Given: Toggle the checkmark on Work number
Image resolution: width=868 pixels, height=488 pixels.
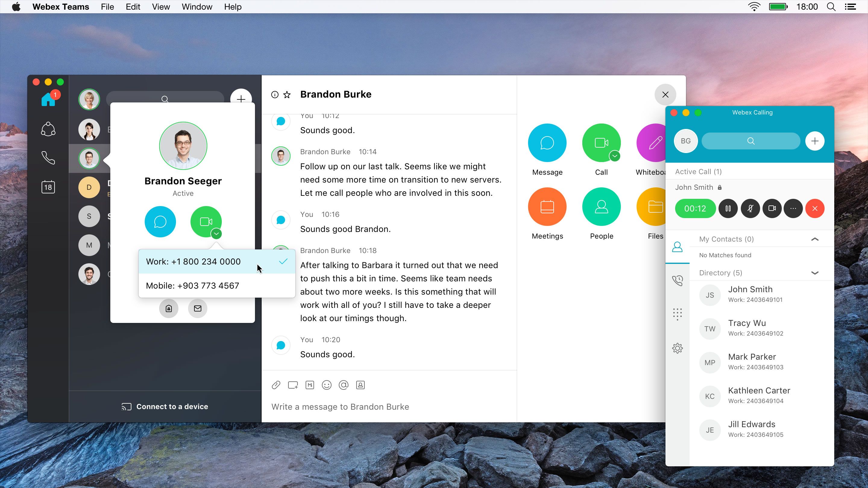Looking at the screenshot, I should coord(282,261).
